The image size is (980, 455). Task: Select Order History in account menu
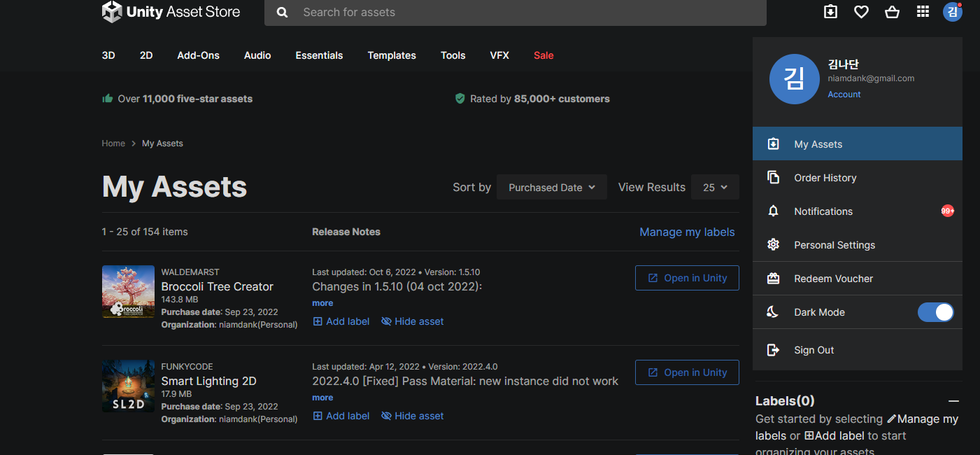(x=858, y=177)
